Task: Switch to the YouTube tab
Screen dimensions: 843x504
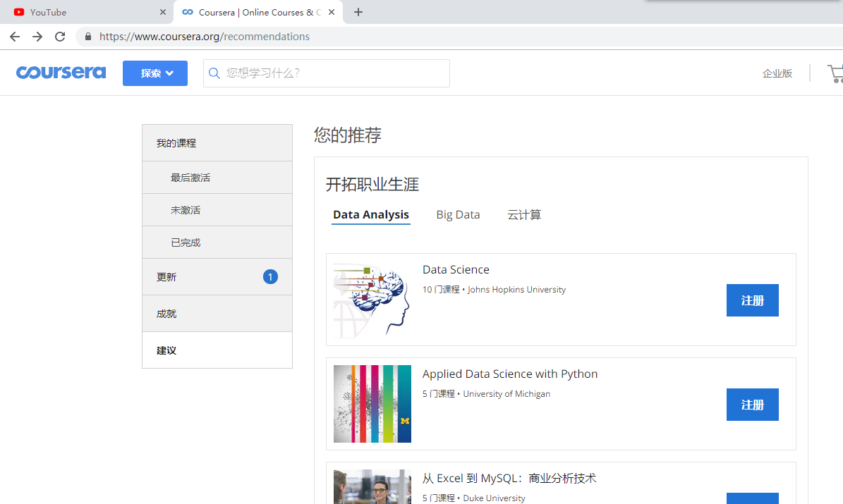Action: pos(87,12)
